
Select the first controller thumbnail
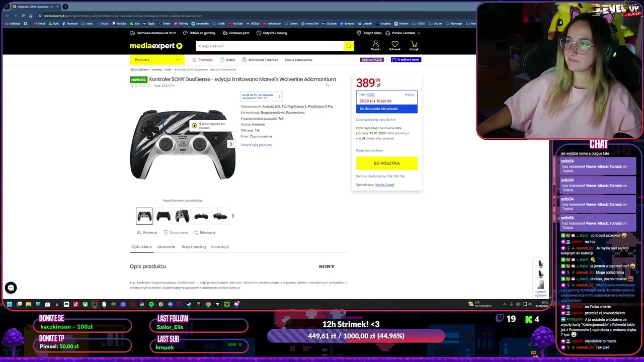point(144,216)
